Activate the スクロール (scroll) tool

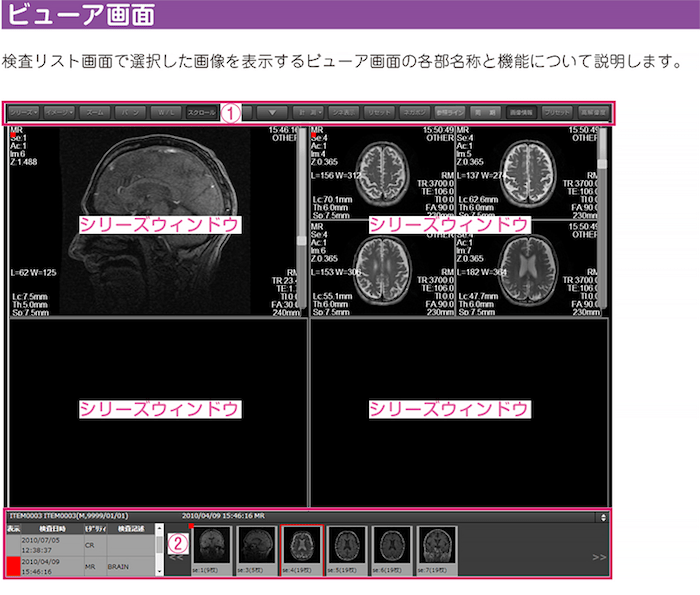point(201,113)
